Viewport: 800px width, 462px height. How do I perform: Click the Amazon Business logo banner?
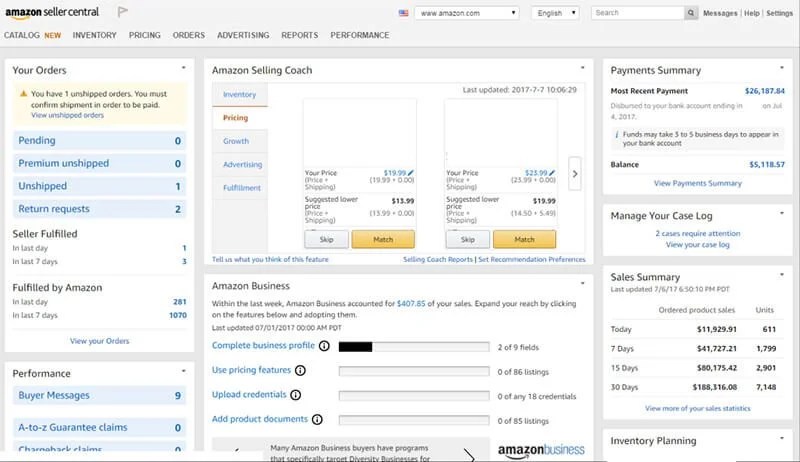(541, 450)
